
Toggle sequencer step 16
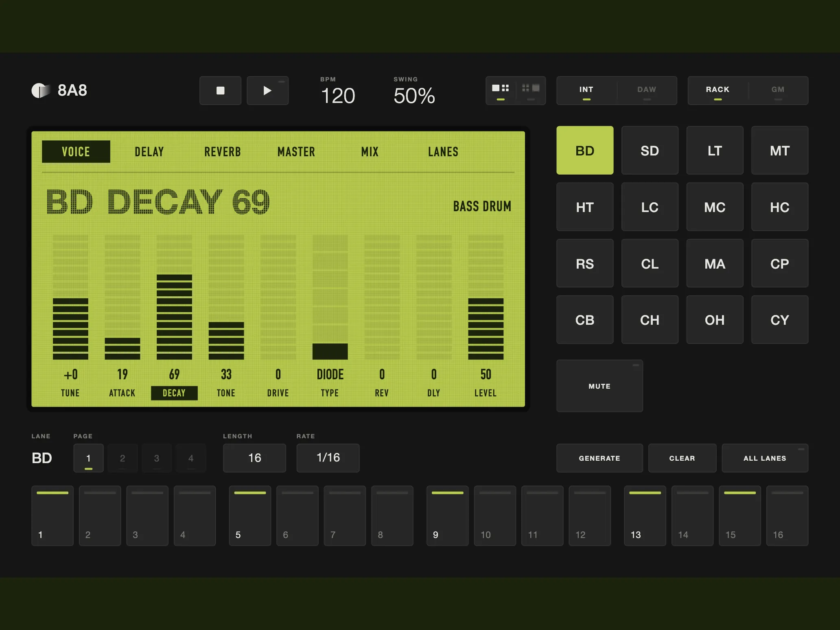point(787,515)
